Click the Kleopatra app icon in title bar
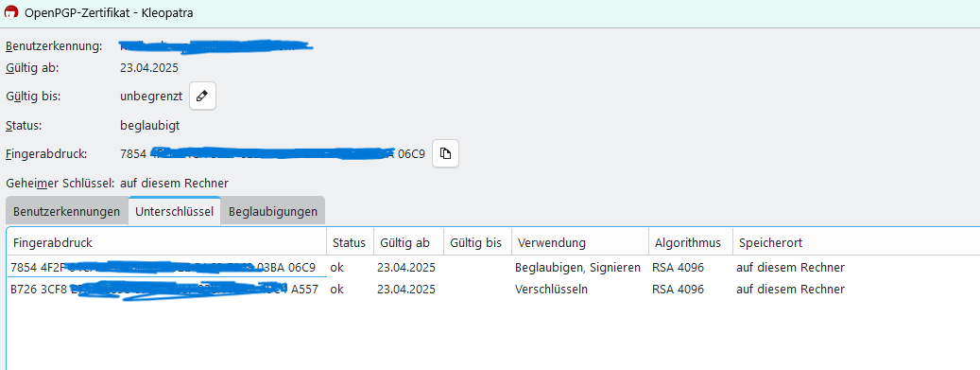Image resolution: width=980 pixels, height=370 pixels. click(11, 12)
